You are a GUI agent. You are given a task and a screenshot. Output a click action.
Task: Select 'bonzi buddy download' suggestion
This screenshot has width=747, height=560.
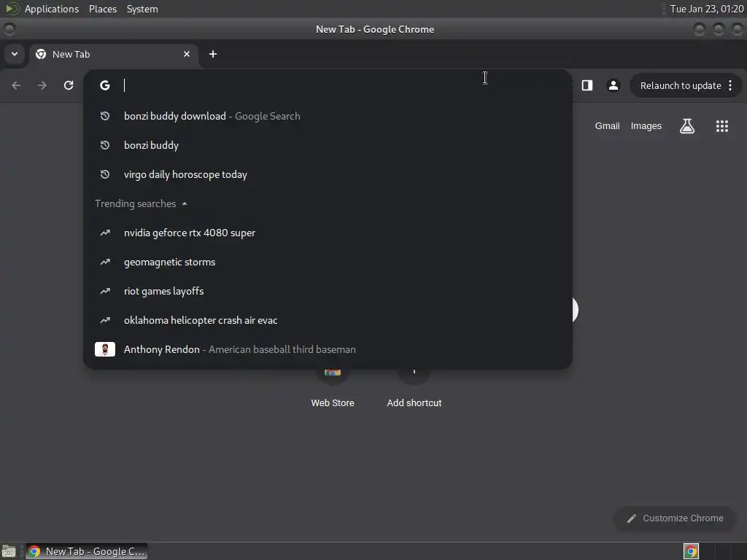(x=328, y=116)
